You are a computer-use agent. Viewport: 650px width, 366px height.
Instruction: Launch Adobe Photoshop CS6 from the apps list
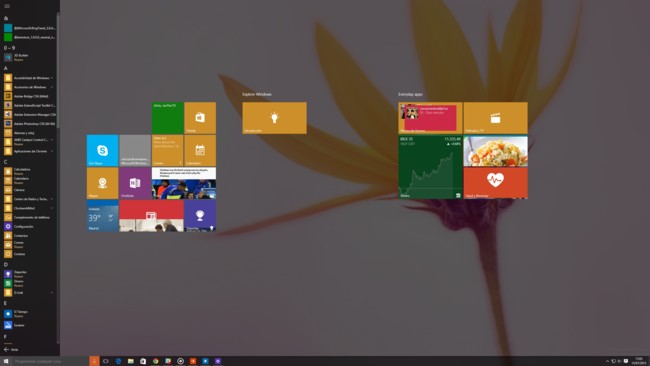click(29, 124)
